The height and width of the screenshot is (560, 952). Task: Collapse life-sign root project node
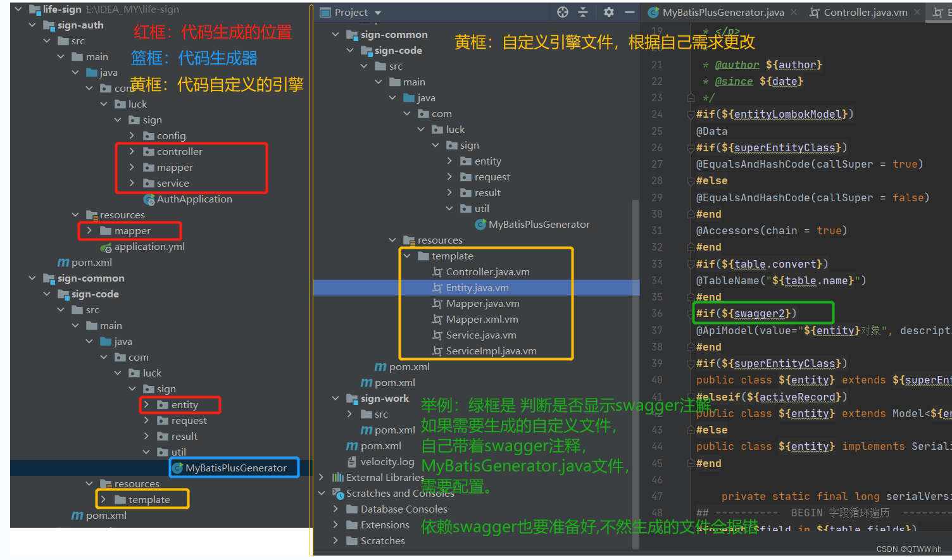pos(18,9)
